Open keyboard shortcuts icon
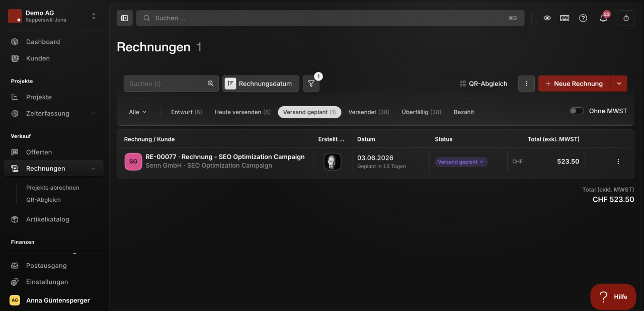Image resolution: width=644 pixels, height=311 pixels. [x=565, y=18]
